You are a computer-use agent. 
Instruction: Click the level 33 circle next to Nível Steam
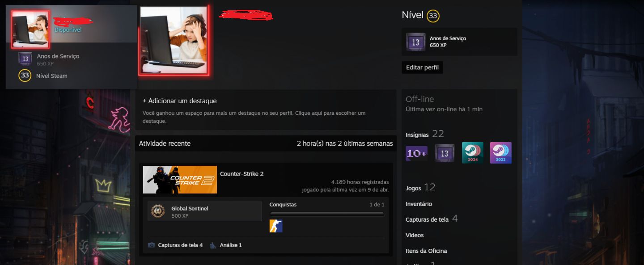click(25, 76)
